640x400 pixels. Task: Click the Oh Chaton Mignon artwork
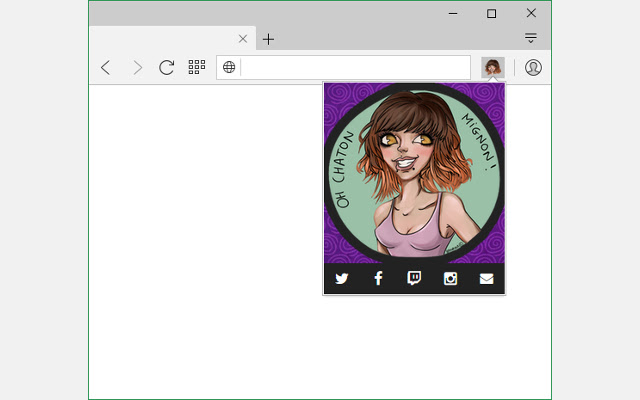click(414, 172)
